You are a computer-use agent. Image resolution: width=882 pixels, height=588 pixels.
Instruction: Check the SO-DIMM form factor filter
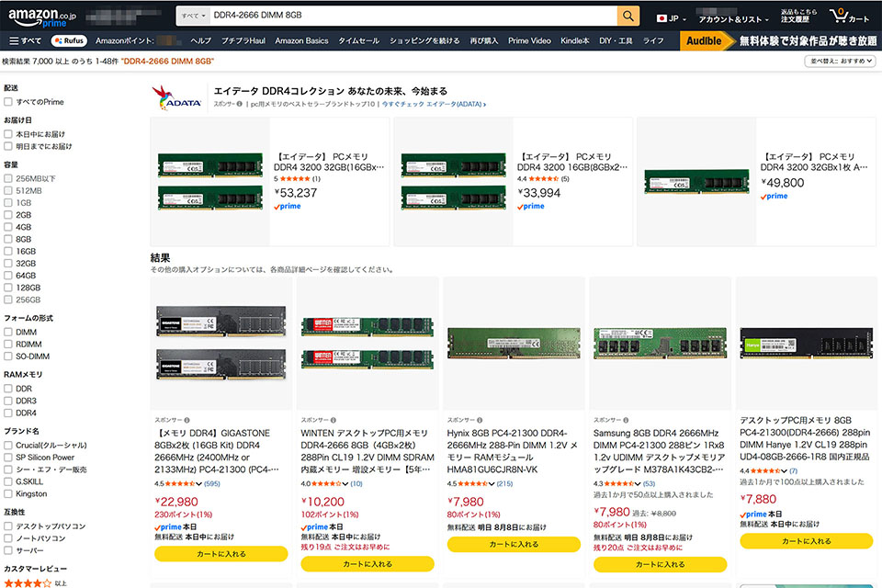8,356
